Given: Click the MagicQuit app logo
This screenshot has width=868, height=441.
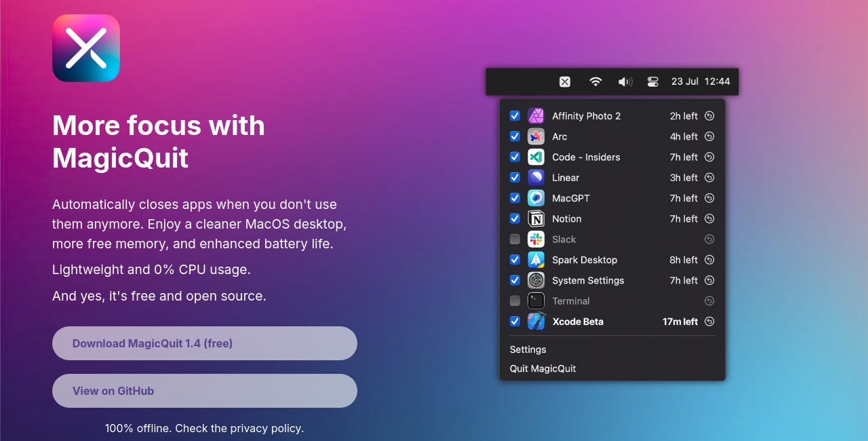Looking at the screenshot, I should (x=86, y=48).
